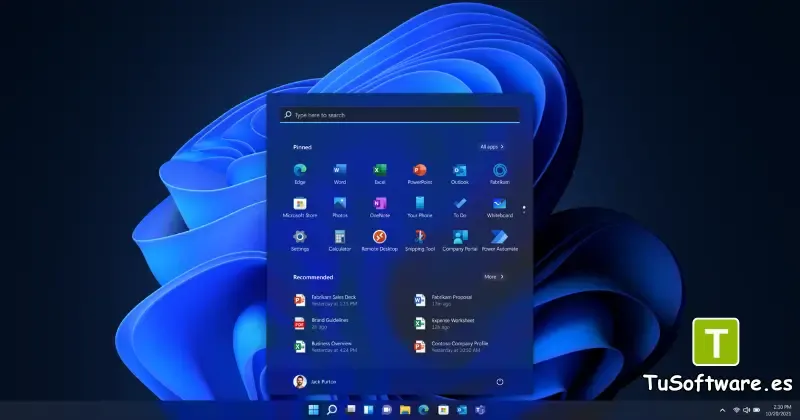Launch the Photos app
800x420 pixels.
coord(340,207)
